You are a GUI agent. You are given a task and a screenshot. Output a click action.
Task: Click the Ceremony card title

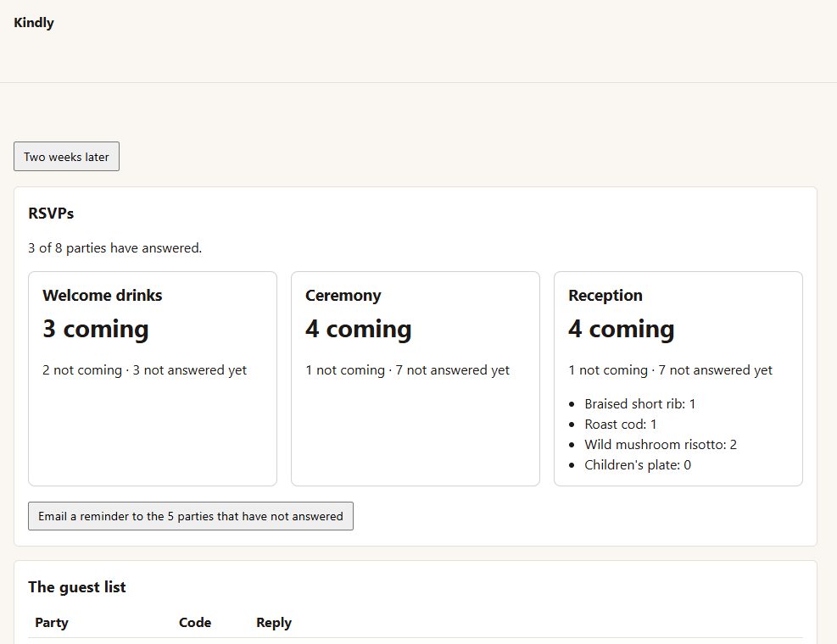coord(343,295)
